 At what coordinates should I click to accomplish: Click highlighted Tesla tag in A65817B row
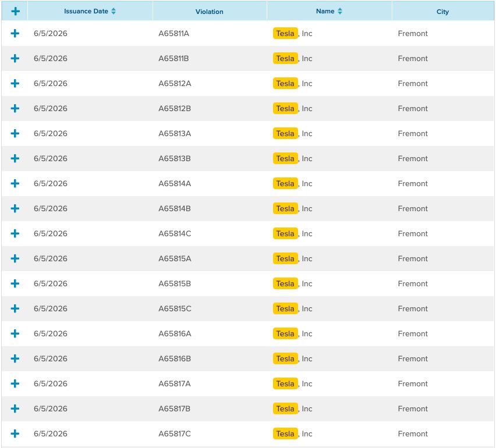click(285, 408)
